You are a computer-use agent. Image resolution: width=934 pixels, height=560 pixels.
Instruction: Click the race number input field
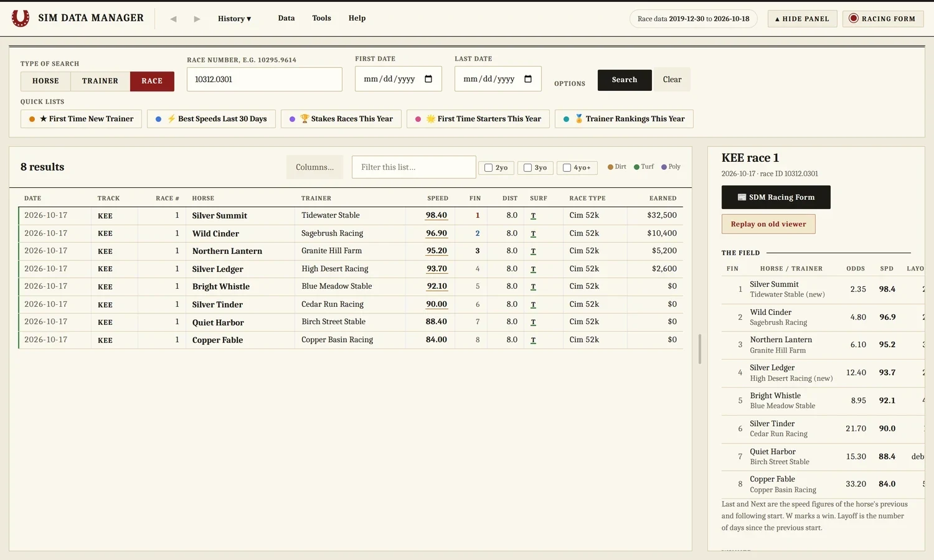tap(265, 80)
